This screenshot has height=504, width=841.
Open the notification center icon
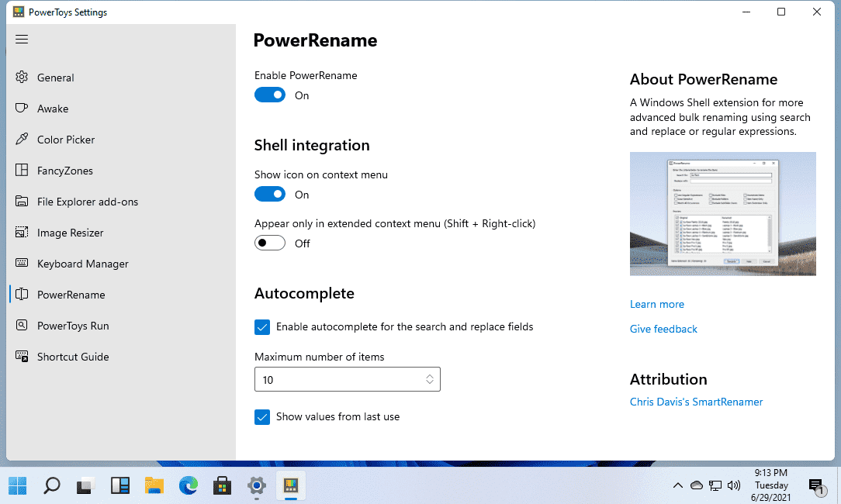click(x=816, y=486)
